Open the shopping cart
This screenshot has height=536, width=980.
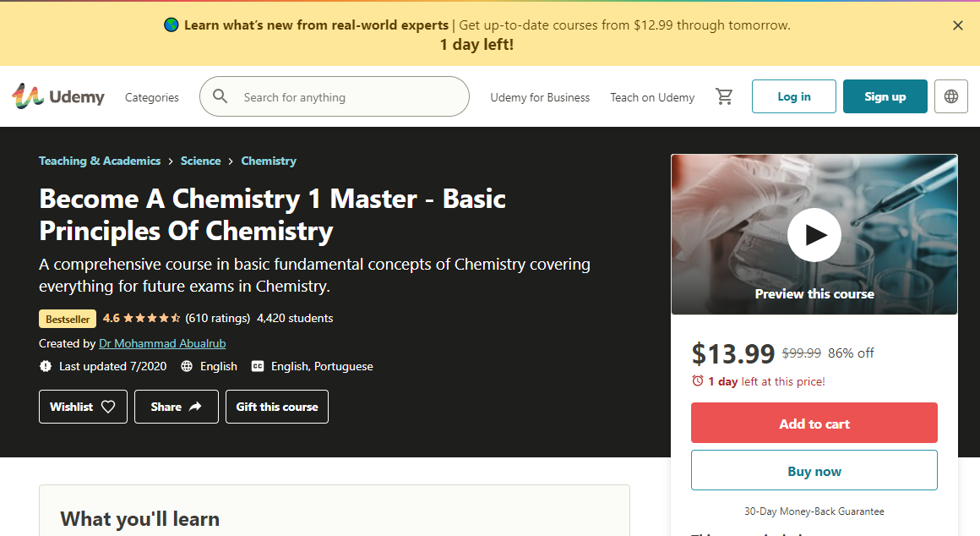pos(724,96)
